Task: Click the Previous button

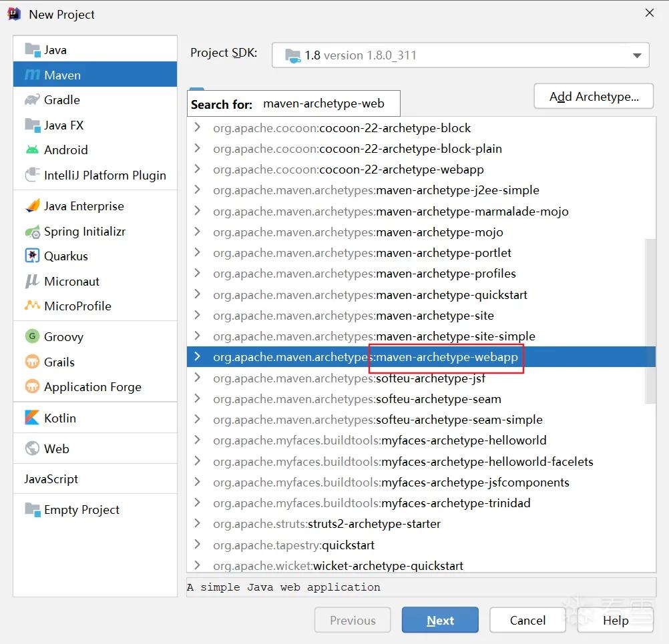Action: point(353,620)
